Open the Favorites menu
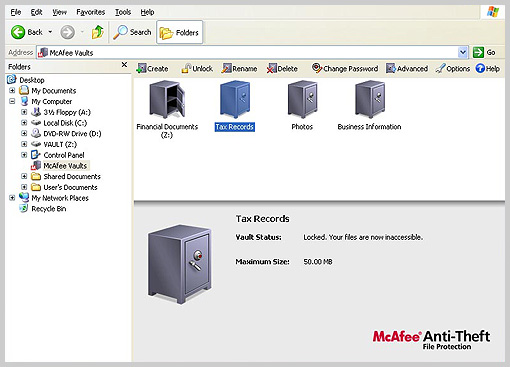 pyautogui.click(x=91, y=12)
